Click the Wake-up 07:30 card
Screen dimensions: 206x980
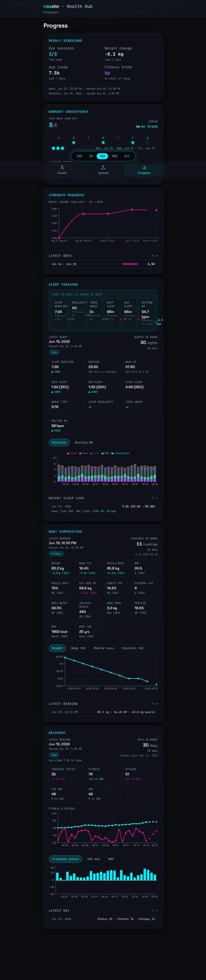(140, 367)
